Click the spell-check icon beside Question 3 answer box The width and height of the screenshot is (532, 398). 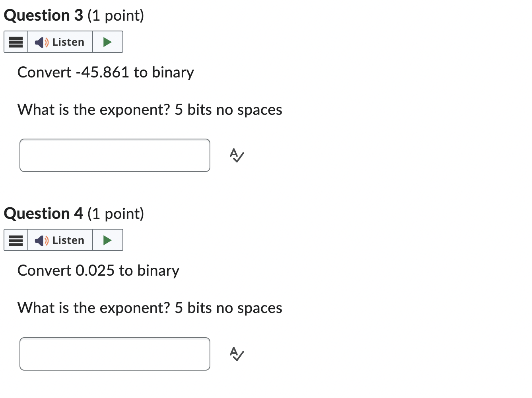coord(236,155)
